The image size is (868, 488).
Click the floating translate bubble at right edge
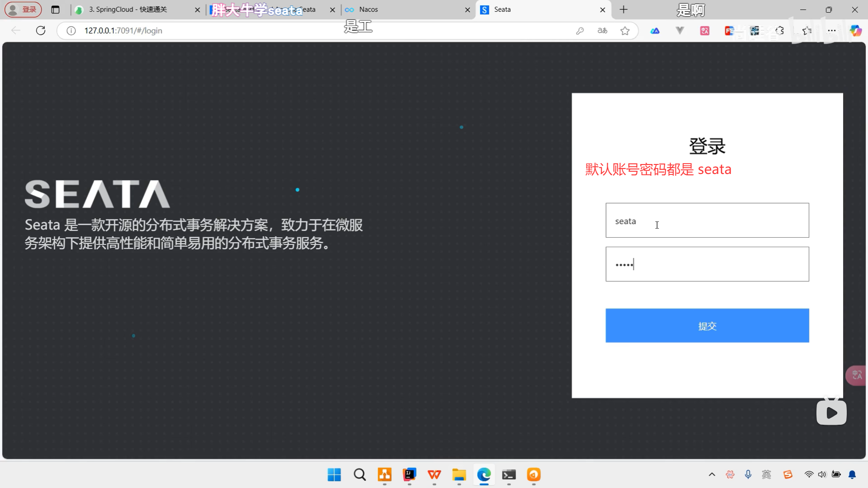tap(856, 375)
